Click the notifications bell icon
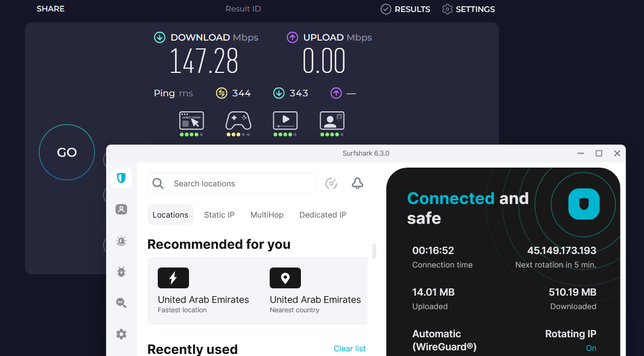The image size is (644, 356). (x=357, y=183)
